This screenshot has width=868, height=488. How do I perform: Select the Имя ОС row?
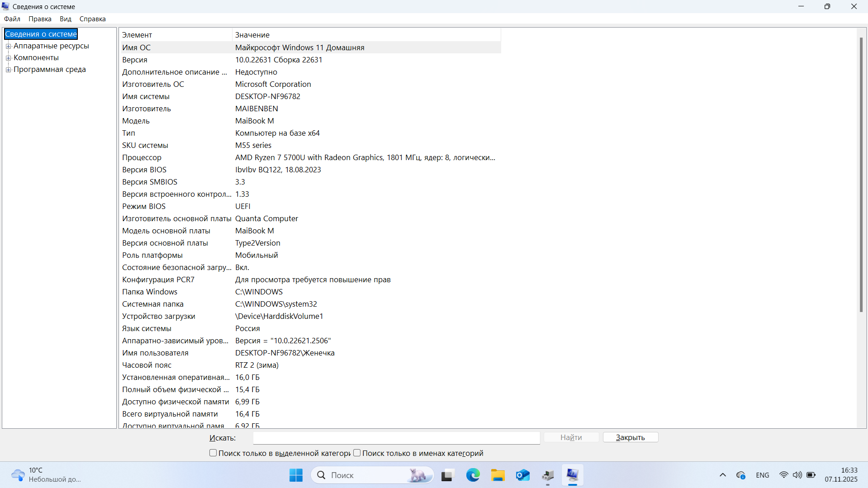[311, 47]
